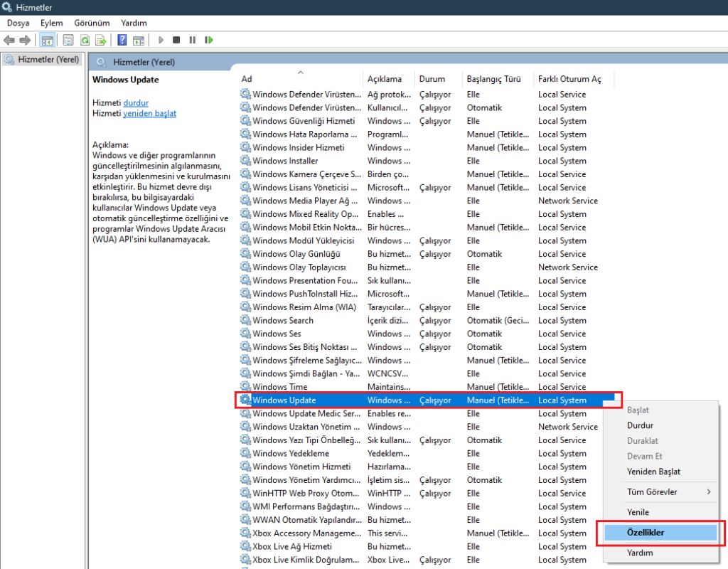Sort by the Durum column header
Screen dimensions: 728x569
click(x=438, y=79)
